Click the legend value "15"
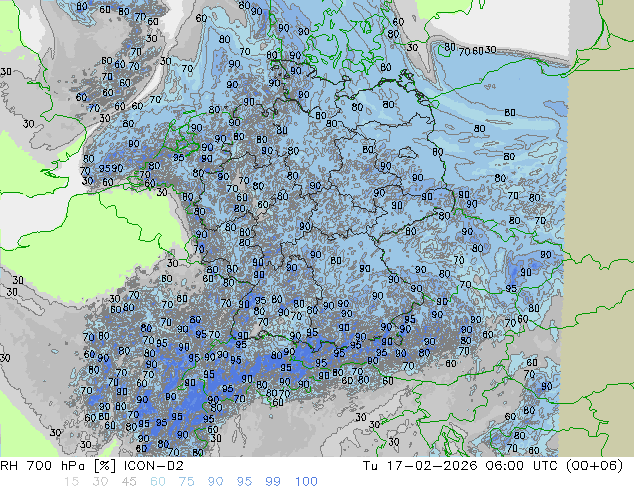The image size is (634, 490). (72, 482)
